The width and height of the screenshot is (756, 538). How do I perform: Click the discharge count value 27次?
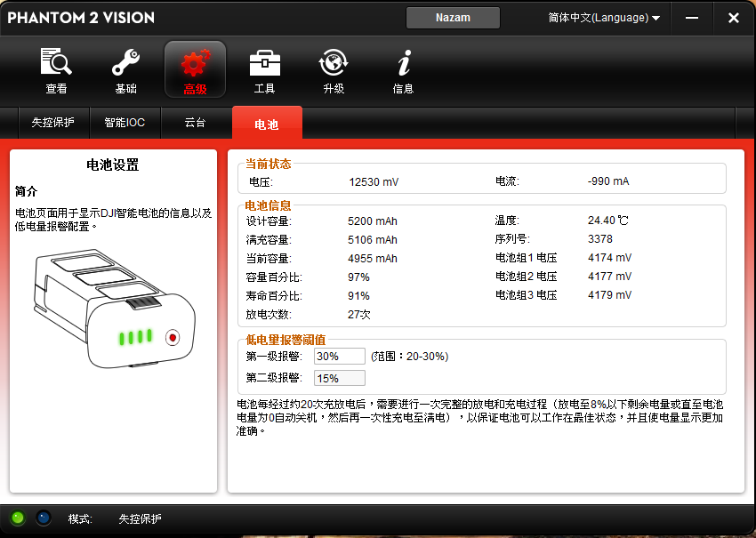click(359, 314)
